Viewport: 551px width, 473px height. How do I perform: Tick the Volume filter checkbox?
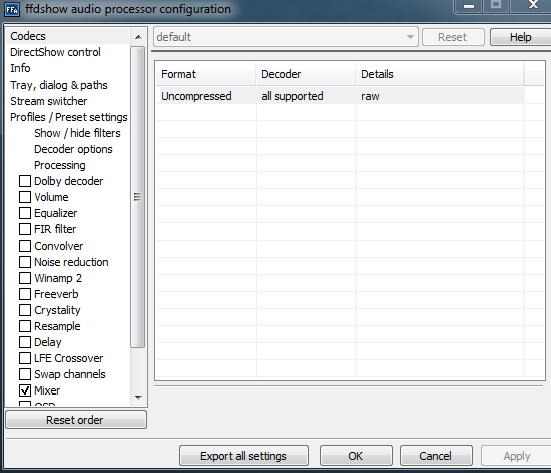(x=25, y=197)
